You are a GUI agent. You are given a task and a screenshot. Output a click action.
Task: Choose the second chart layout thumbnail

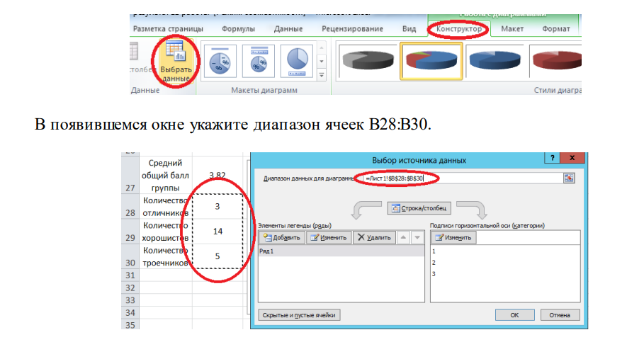pos(259,61)
